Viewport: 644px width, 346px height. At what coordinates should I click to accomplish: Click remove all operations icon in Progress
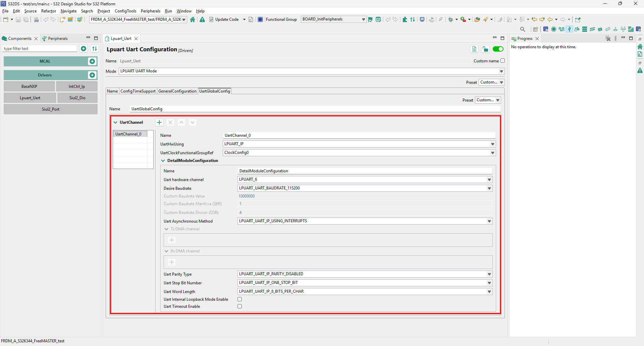click(608, 39)
